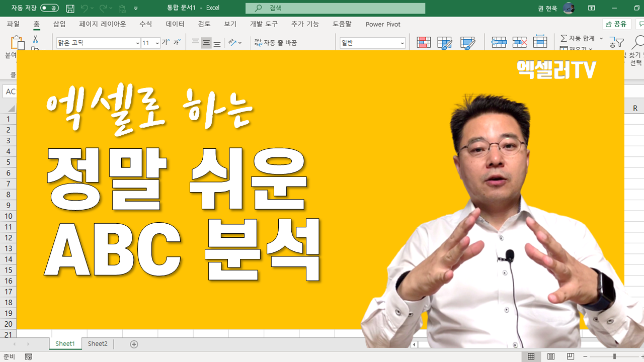Image resolution: width=644 pixels, height=362 pixels.
Task: Select the Sheet2 tab
Action: click(x=98, y=344)
